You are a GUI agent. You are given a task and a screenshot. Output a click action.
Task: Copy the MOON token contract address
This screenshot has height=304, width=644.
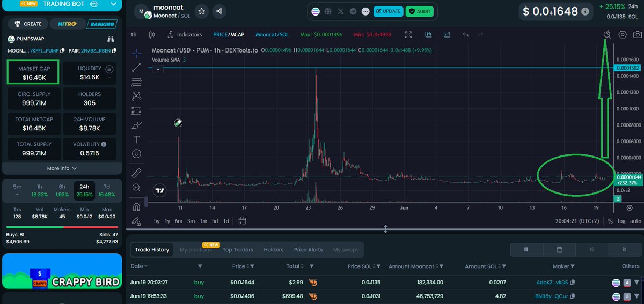[62, 51]
